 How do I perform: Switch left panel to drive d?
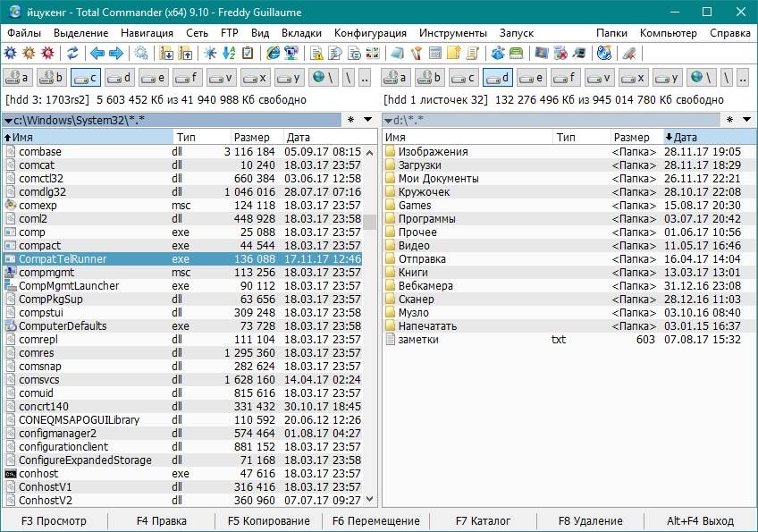pyautogui.click(x=120, y=78)
